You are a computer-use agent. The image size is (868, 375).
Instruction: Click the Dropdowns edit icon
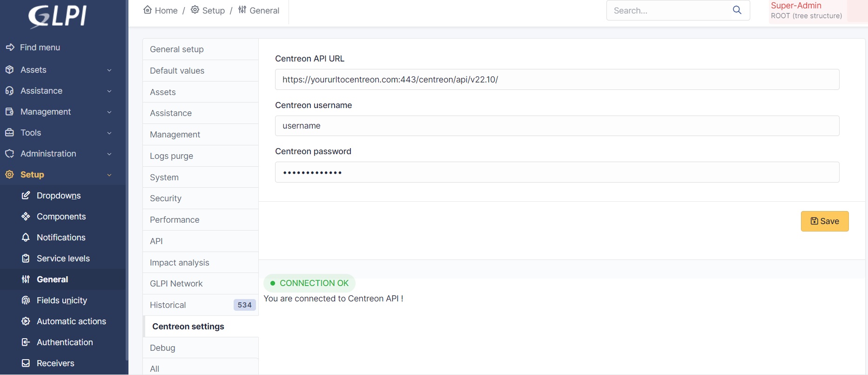point(26,196)
